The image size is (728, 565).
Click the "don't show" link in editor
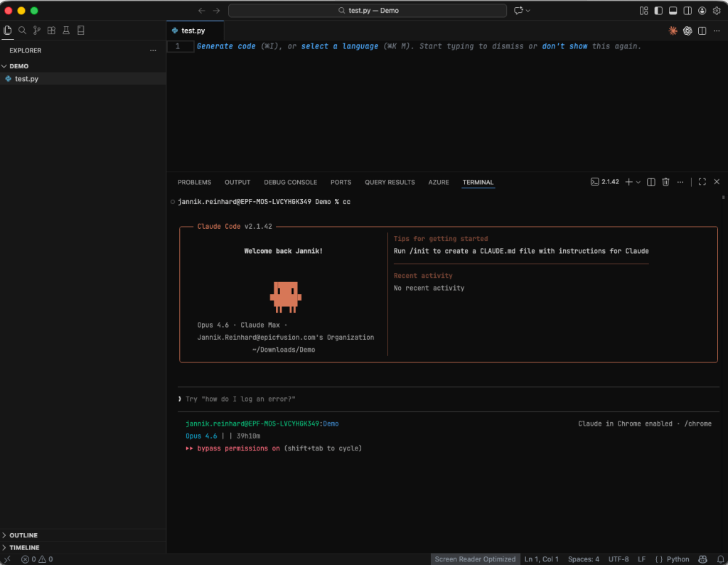(x=564, y=46)
